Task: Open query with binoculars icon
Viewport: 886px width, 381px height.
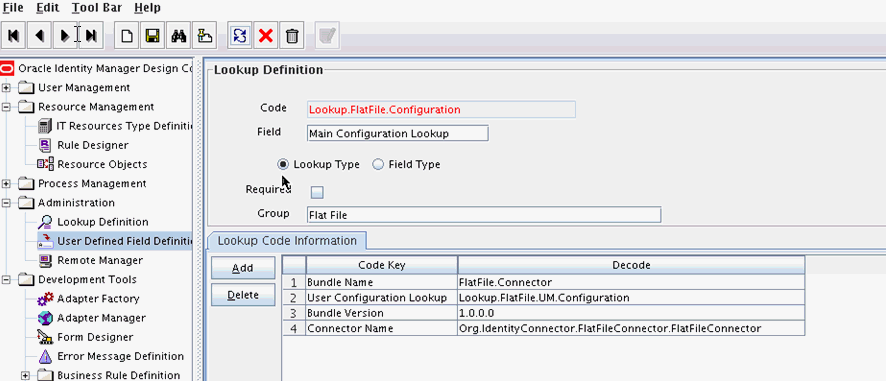Action: pyautogui.click(x=179, y=36)
